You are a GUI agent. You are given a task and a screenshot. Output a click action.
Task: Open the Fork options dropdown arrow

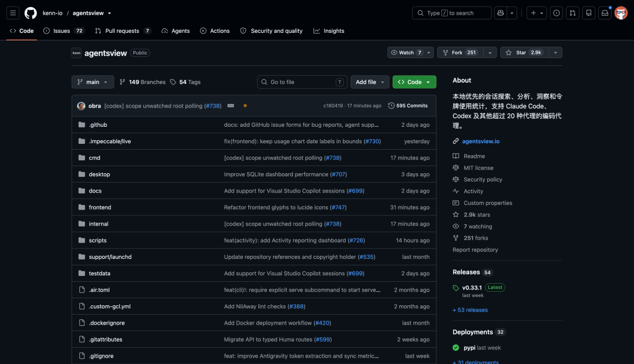click(x=490, y=53)
